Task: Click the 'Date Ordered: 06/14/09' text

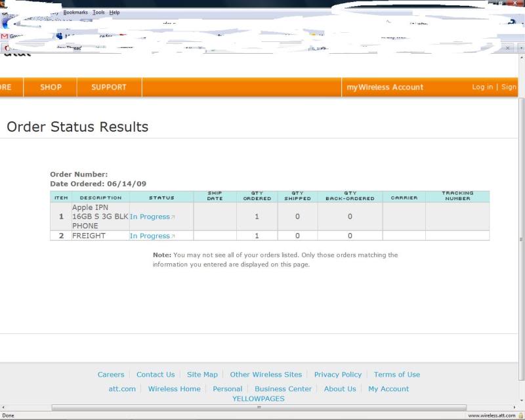Action: (98, 184)
